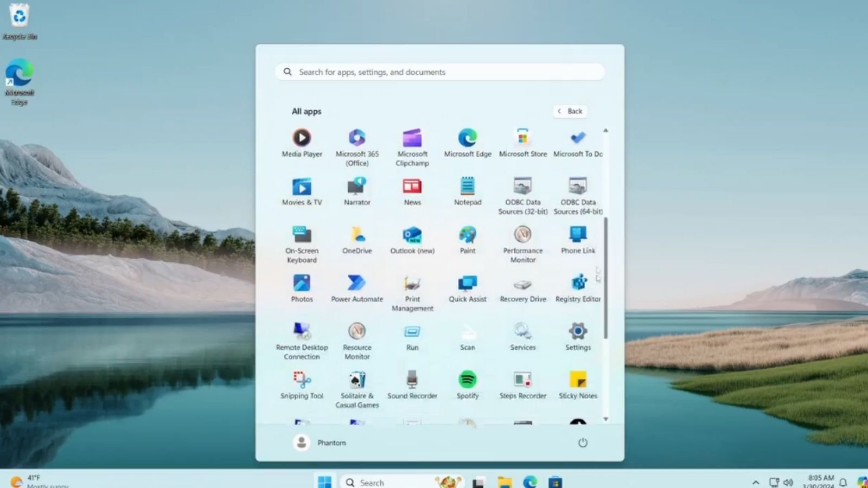Screen dimensions: 868x488
Task: Open Phone Link
Action: tap(578, 240)
